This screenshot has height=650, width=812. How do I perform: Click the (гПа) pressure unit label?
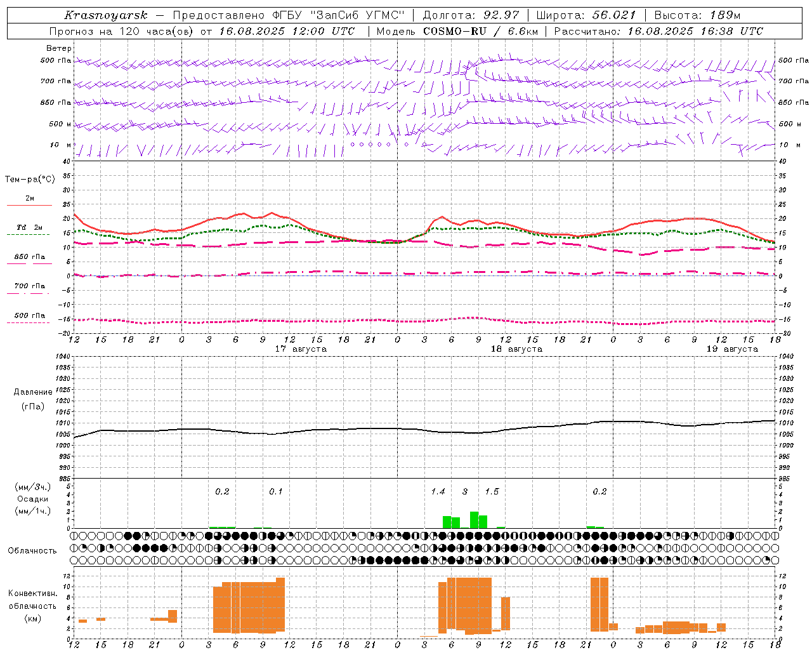33,407
